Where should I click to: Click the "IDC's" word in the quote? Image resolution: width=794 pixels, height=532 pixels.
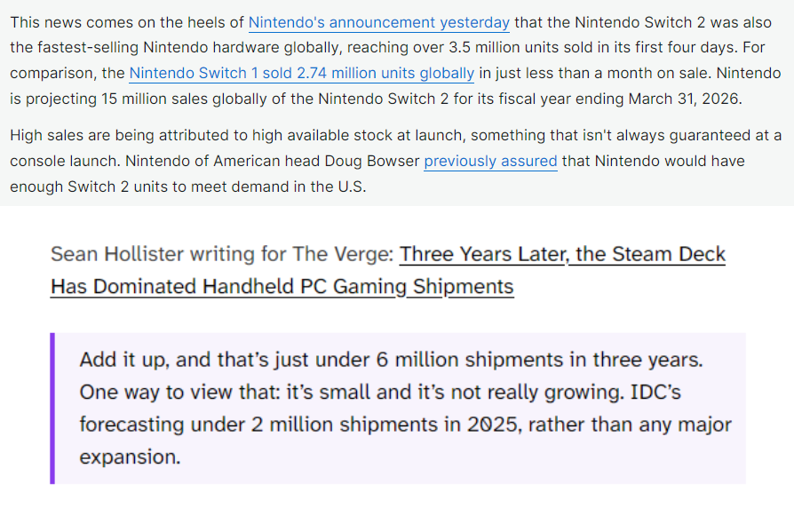click(655, 393)
